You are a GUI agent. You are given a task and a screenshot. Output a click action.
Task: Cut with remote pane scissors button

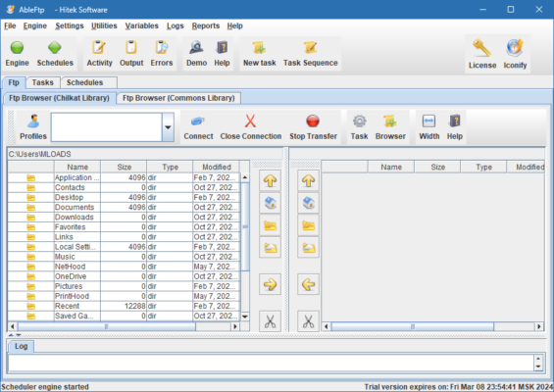(x=308, y=321)
